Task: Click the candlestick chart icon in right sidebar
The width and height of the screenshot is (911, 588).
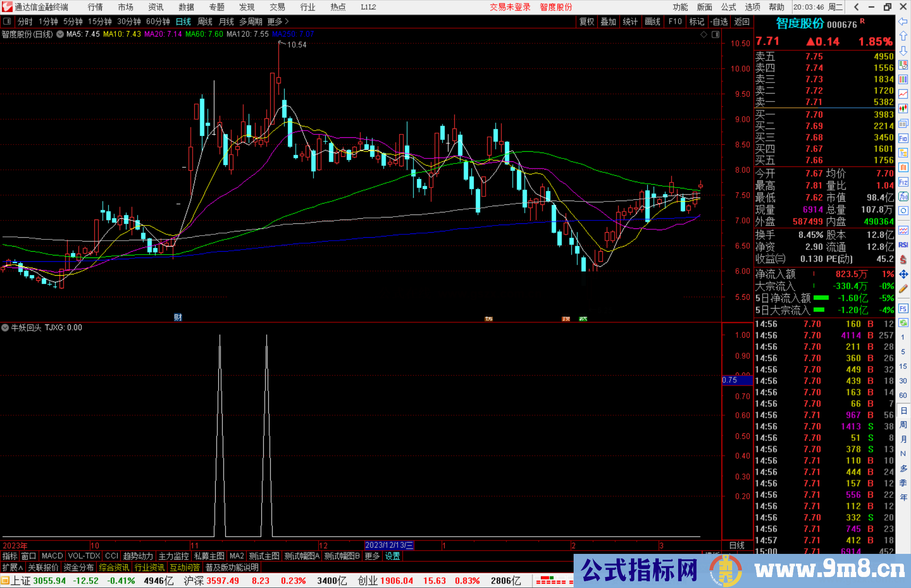Action: coord(903,109)
